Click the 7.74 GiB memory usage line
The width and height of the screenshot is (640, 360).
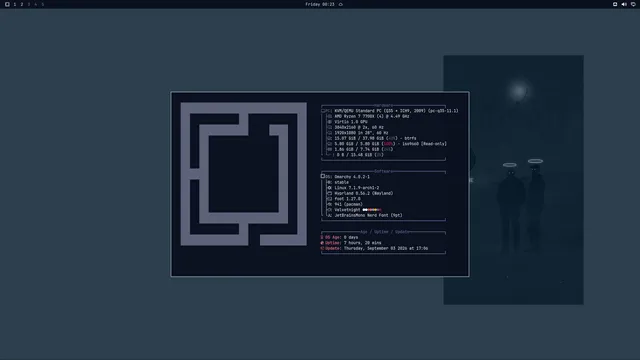[x=364, y=149]
